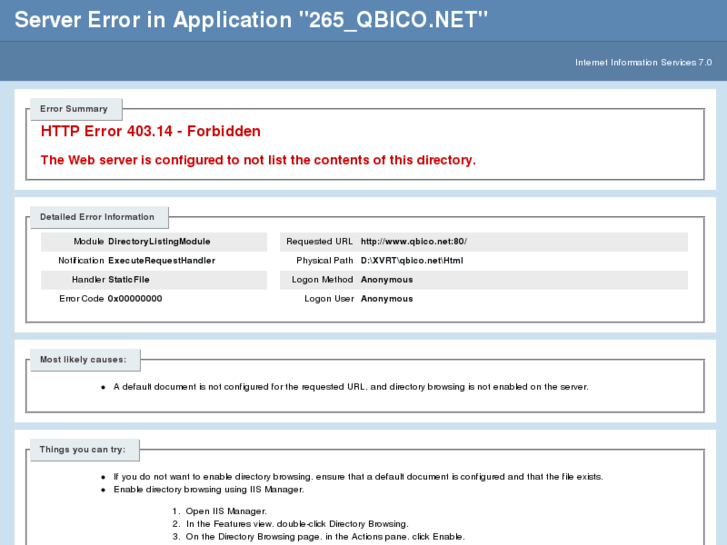Click the 'Internet Information Services 7.0' text
The image size is (727, 545).
coord(643,63)
